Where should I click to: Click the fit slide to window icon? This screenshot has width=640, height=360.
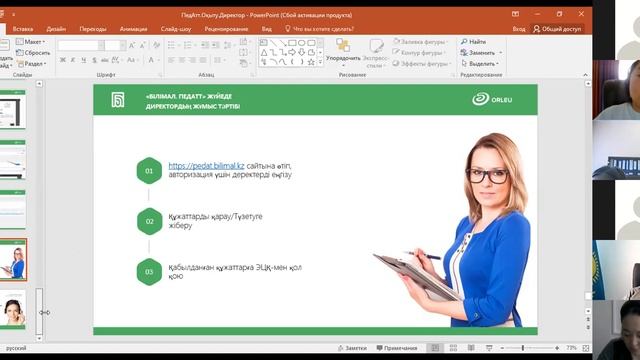(586, 348)
